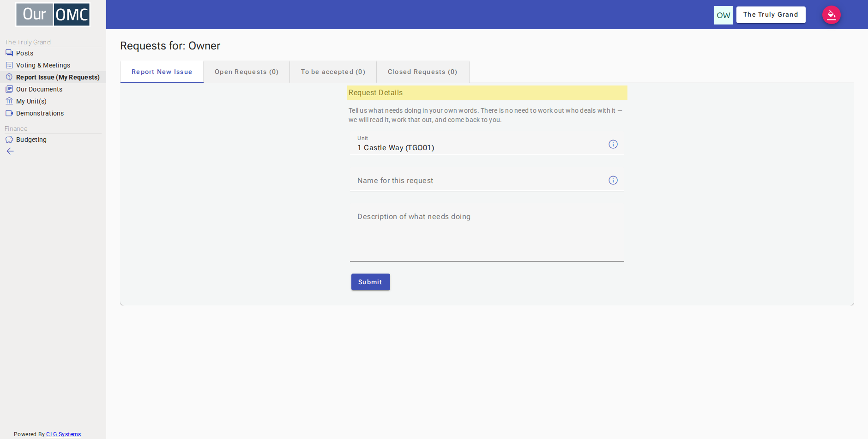Click the Posts sidebar icon
Screen dimensions: 868x439
[9, 53]
